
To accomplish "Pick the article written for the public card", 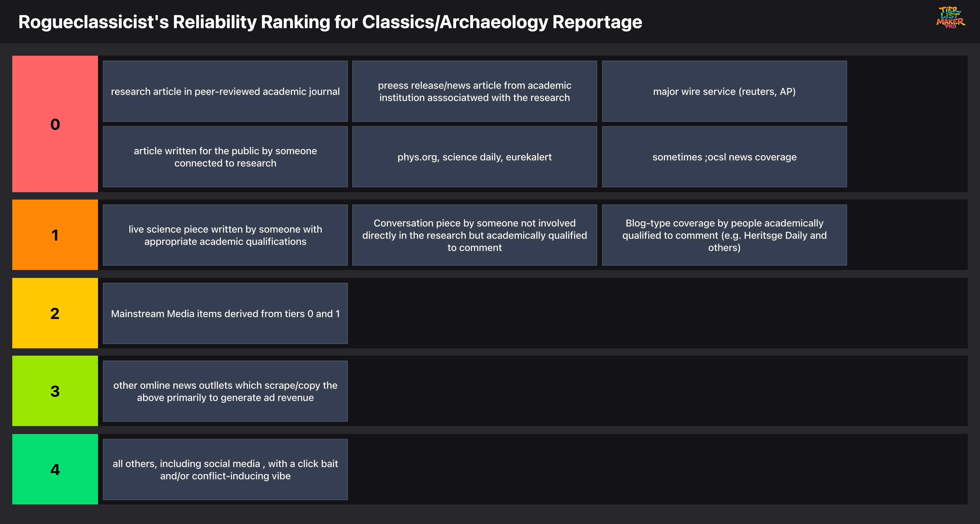I will [x=225, y=157].
